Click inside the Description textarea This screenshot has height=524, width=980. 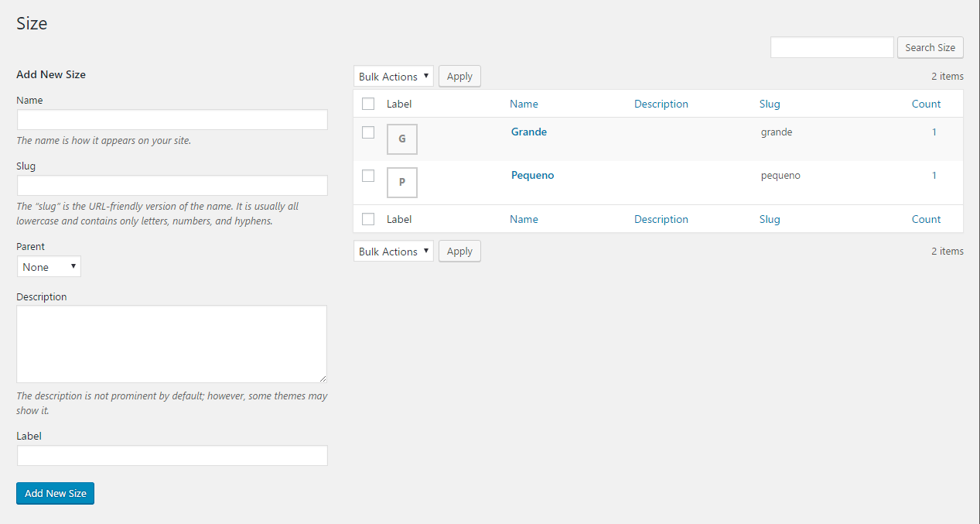point(172,344)
